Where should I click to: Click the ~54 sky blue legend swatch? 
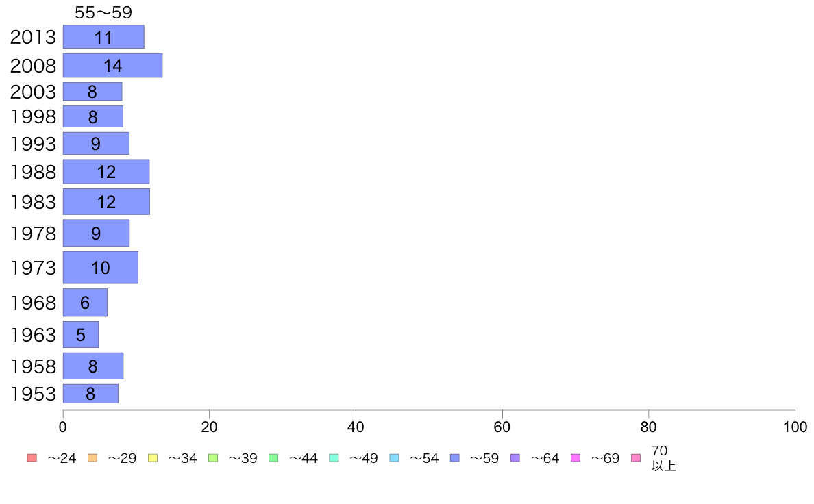pos(394,458)
